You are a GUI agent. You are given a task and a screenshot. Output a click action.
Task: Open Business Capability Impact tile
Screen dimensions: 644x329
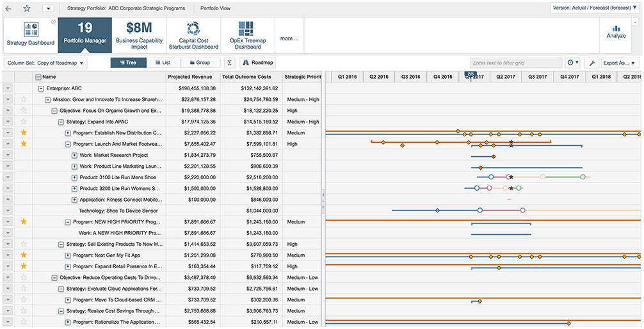click(x=139, y=35)
